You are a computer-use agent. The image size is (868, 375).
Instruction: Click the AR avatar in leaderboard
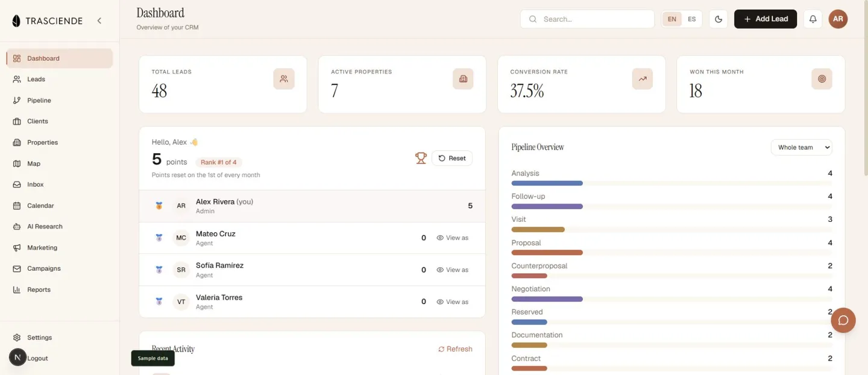[x=181, y=206]
